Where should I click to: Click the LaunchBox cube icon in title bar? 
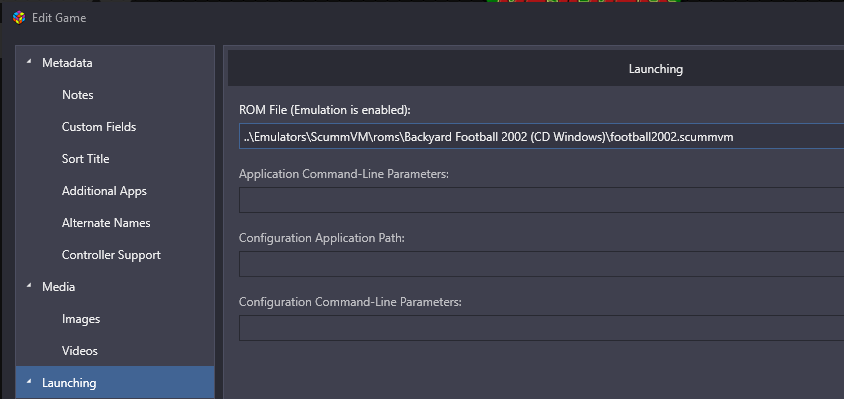19,18
